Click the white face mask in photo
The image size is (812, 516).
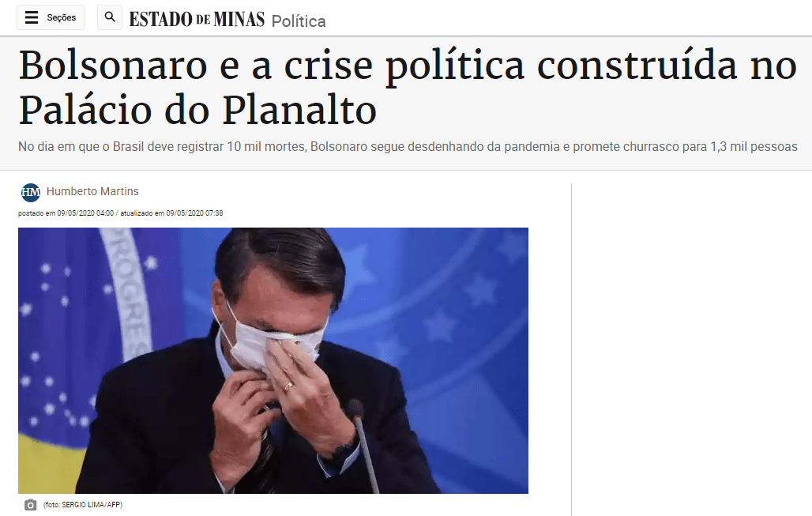pos(269,339)
